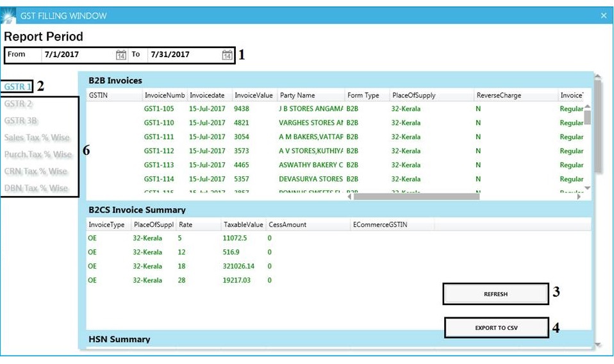
Task: Sort by ECommerceGSTIN column header
Action: point(392,225)
